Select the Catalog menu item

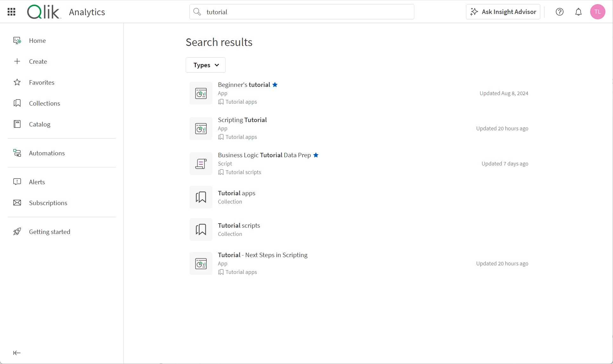39,124
